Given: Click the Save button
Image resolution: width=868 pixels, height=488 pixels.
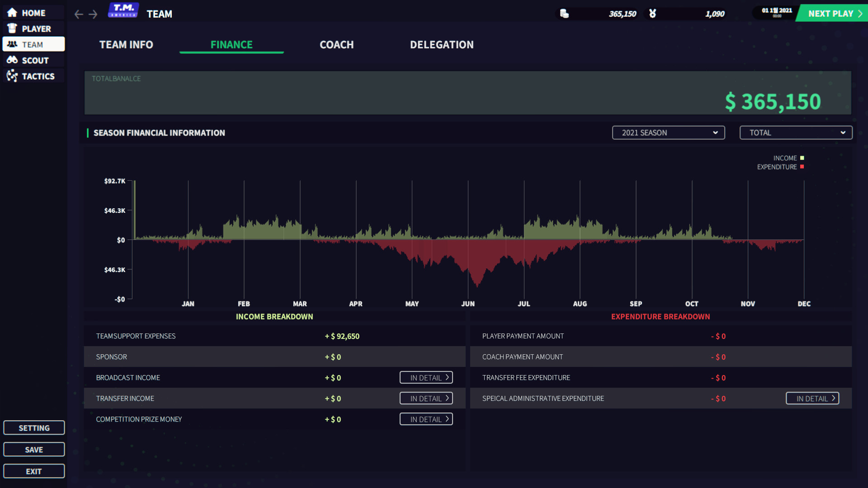Looking at the screenshot, I should tap(34, 450).
